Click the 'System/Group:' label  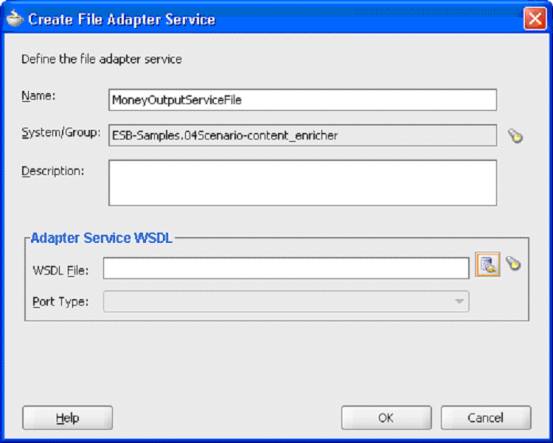click(61, 133)
